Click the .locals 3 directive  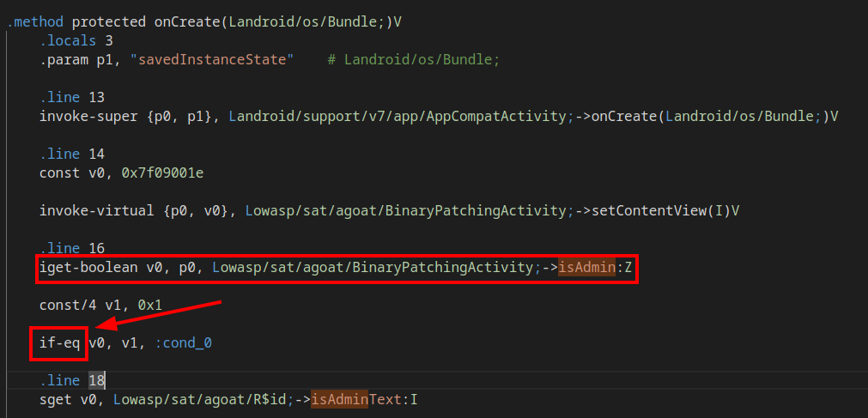(x=76, y=40)
